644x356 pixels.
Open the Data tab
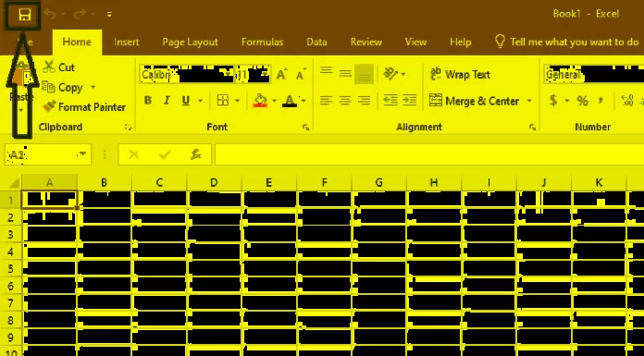click(316, 42)
